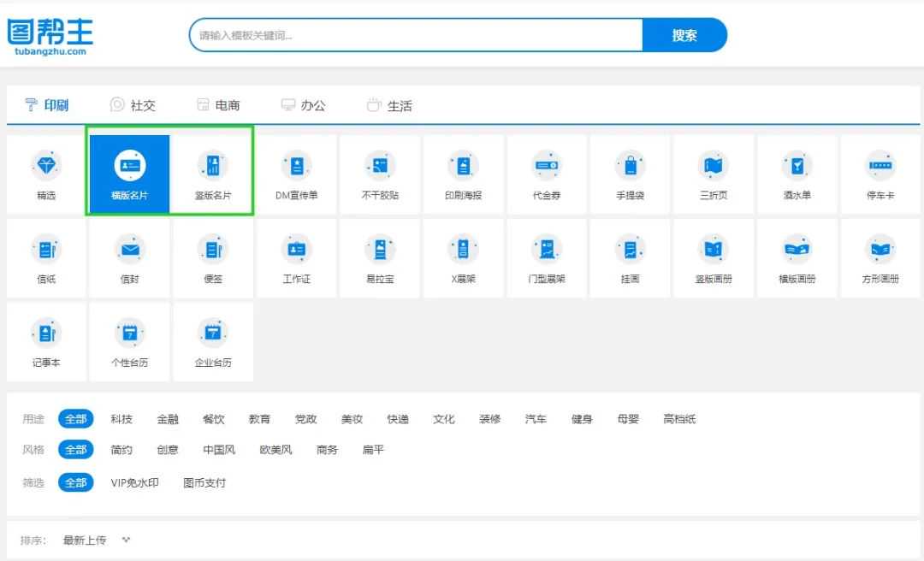Enable the VIP免水印 filter
The width and height of the screenshot is (924, 561).
[134, 483]
